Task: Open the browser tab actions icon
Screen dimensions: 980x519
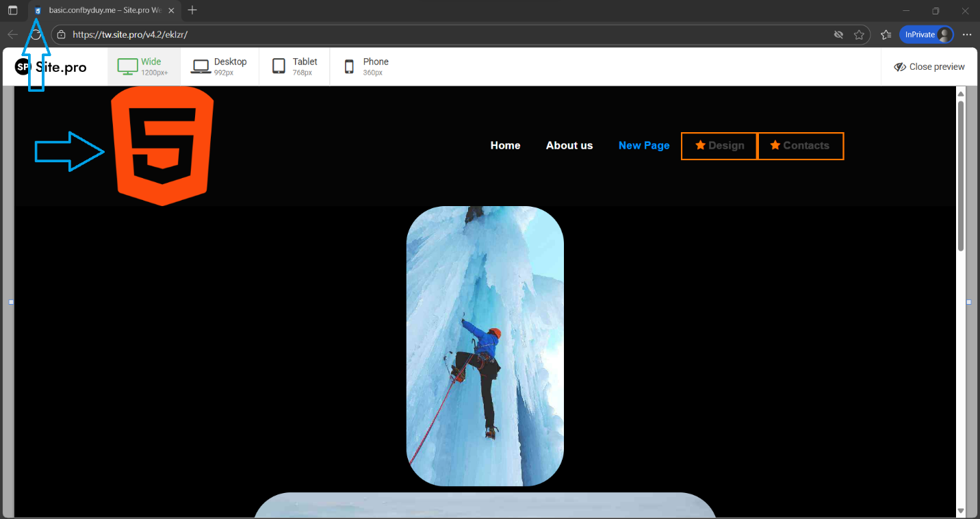Action: (x=12, y=10)
